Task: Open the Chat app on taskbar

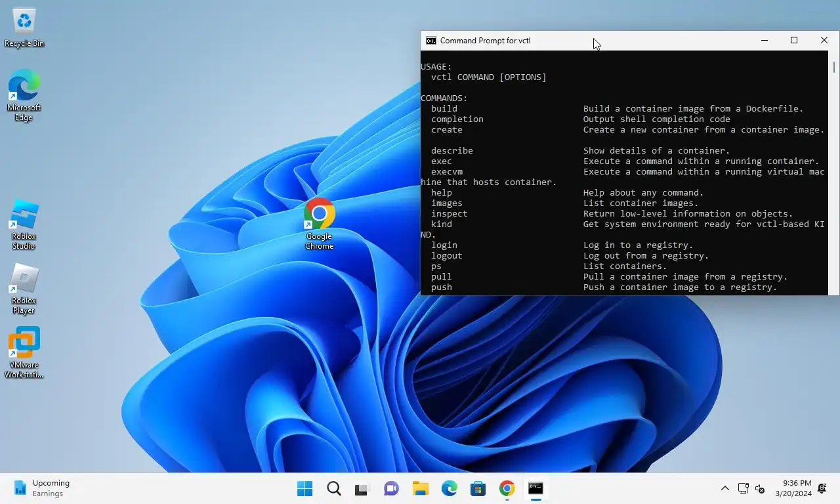Action: click(x=391, y=488)
